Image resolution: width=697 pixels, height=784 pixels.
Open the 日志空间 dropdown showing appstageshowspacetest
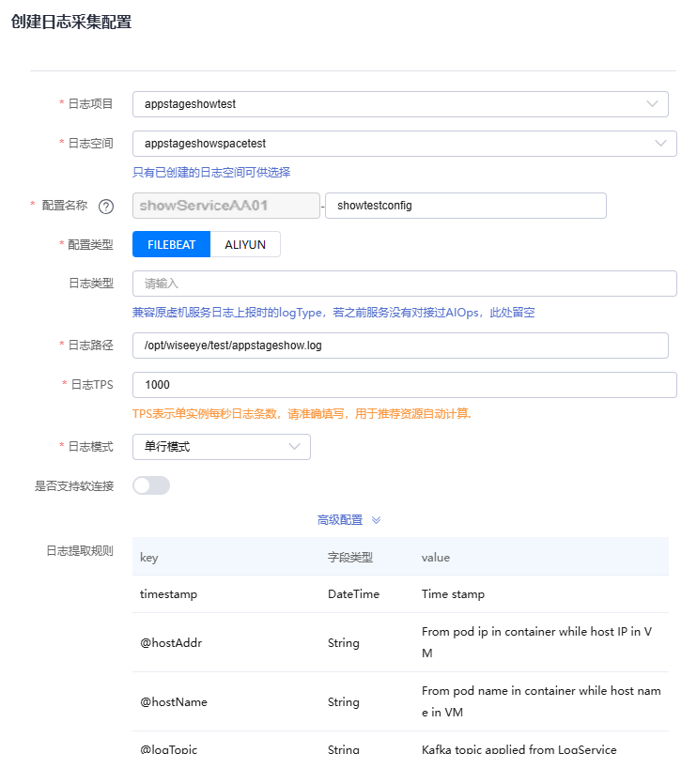coord(395,144)
